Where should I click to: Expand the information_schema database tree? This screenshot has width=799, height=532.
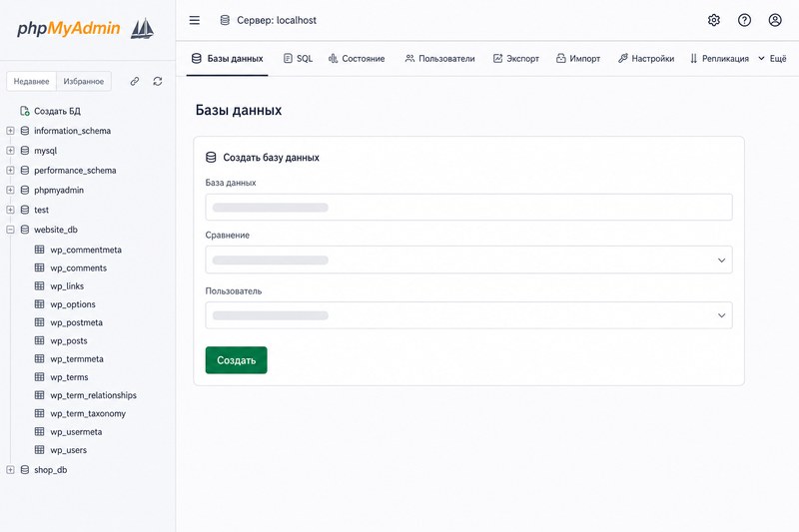(10, 131)
